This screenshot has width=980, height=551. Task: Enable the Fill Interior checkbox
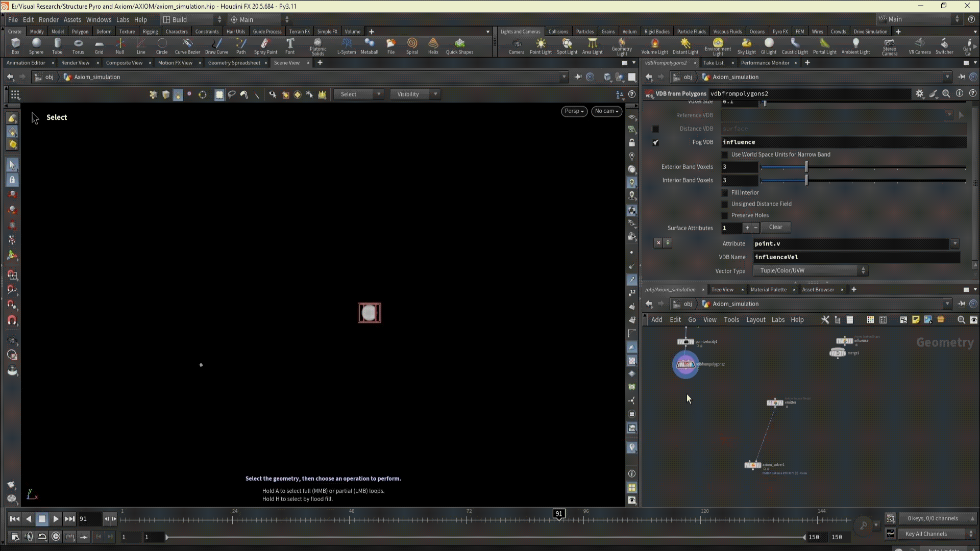tap(724, 193)
